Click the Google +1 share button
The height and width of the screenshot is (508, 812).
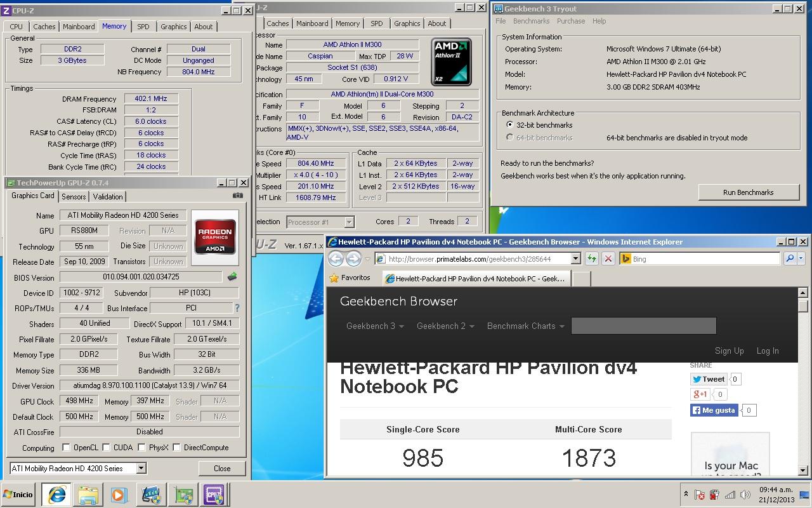pos(700,394)
